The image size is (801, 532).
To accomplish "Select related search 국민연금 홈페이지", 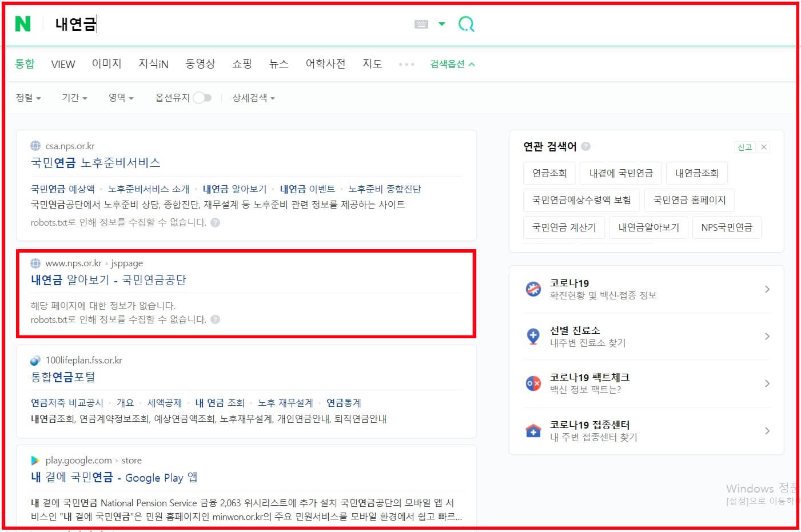I will [x=690, y=200].
